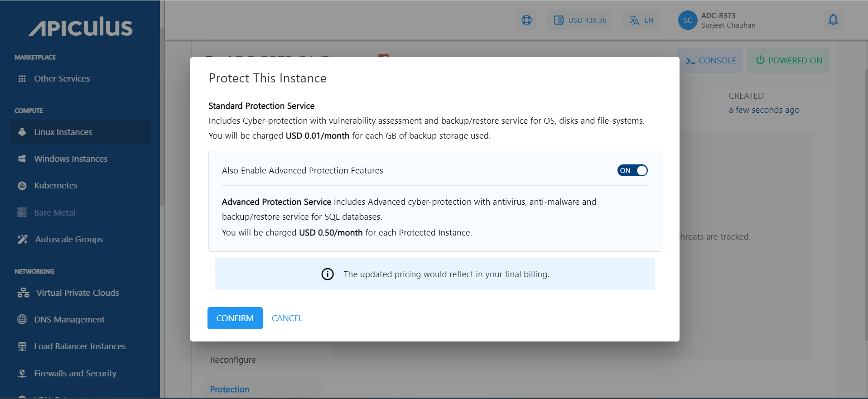868x399 pixels.
Task: Click the Autoscale Groups icon
Action: [22, 239]
